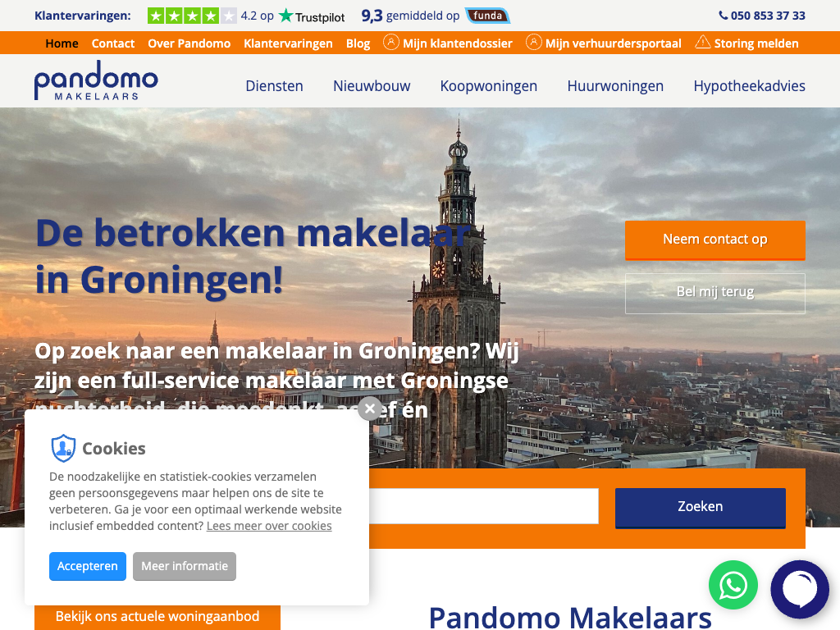Open Mijn klantendossier user icon link

(448, 43)
